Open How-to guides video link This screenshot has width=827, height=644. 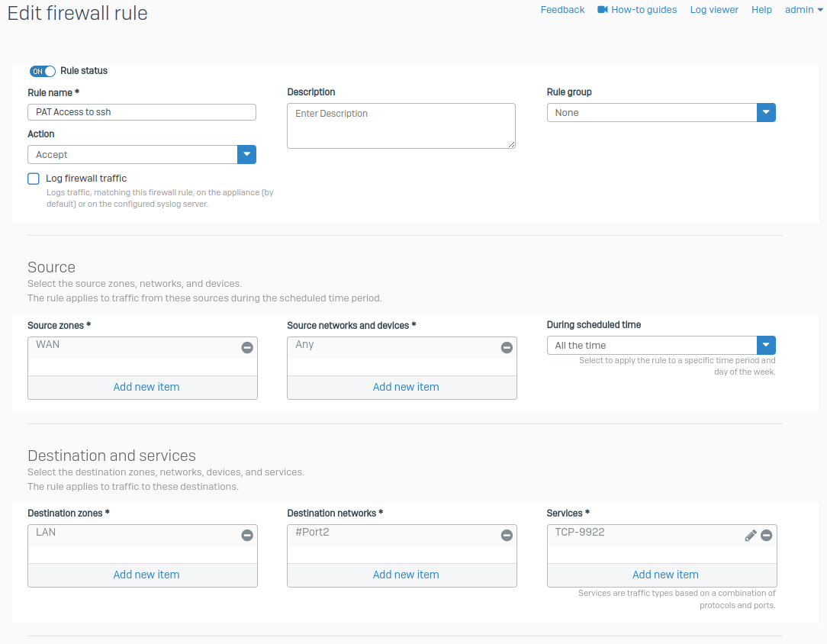637,10
